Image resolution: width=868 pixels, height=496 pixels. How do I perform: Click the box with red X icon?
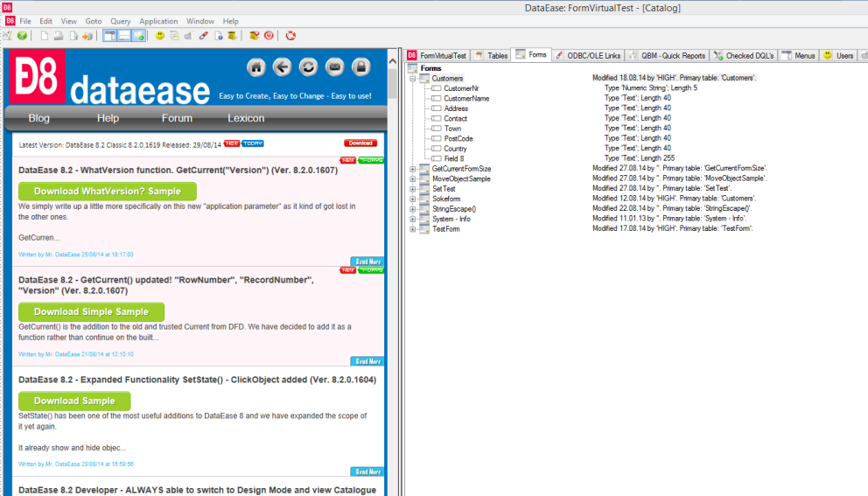[254, 35]
